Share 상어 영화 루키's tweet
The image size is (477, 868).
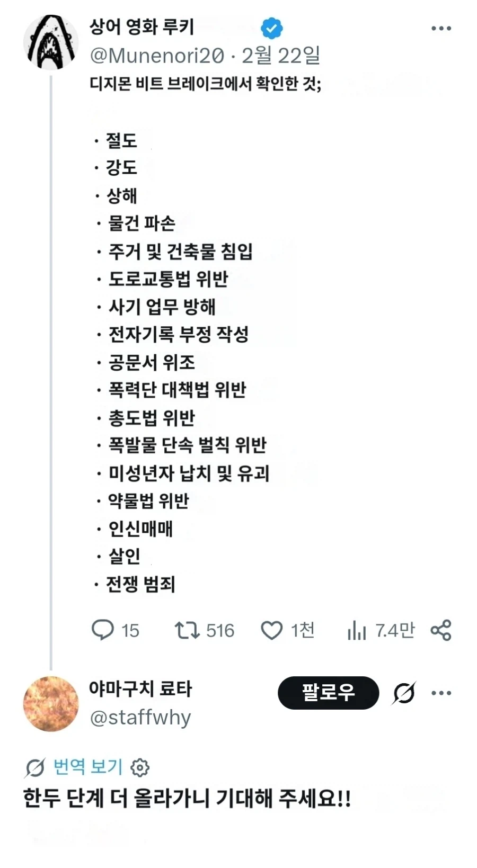[441, 630]
